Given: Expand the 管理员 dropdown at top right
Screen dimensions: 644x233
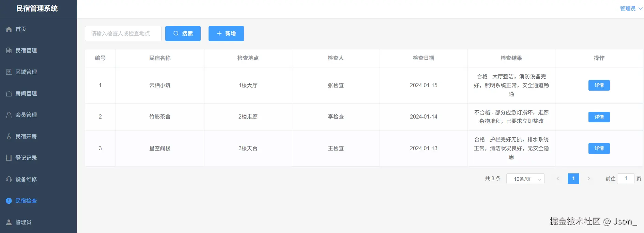Looking at the screenshot, I should [631, 9].
